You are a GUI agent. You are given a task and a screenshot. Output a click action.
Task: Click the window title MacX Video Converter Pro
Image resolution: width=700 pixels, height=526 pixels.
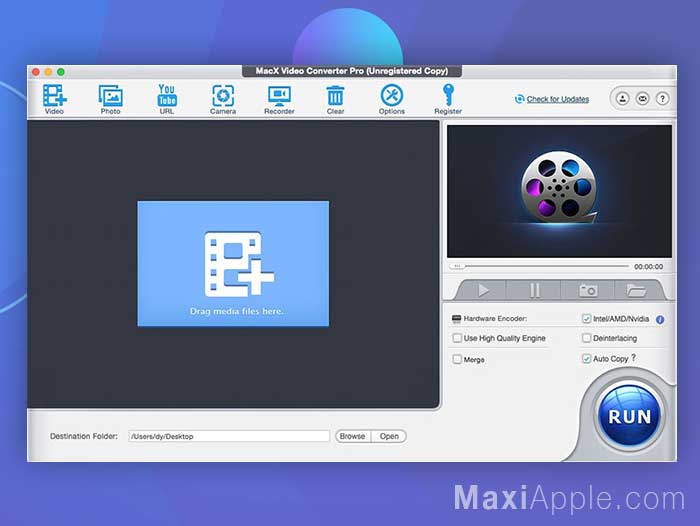tap(352, 71)
